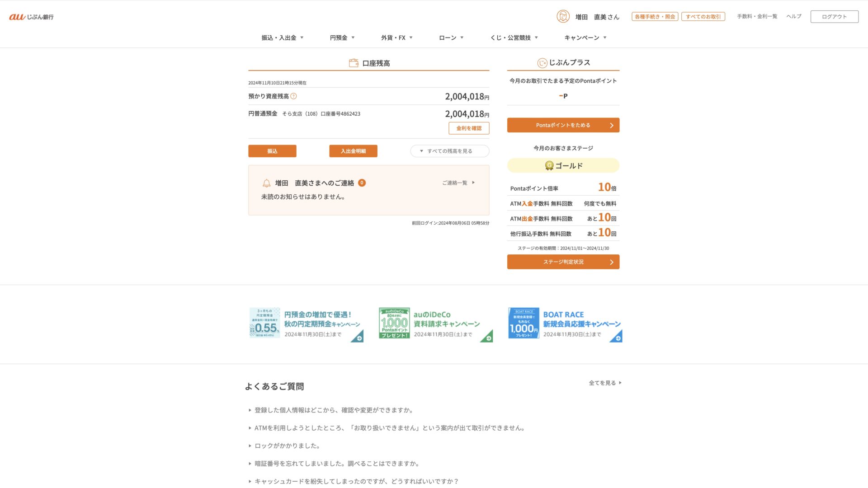Open the 外貨・FX dropdown menu
The width and height of the screenshot is (868, 488).
pos(397,38)
